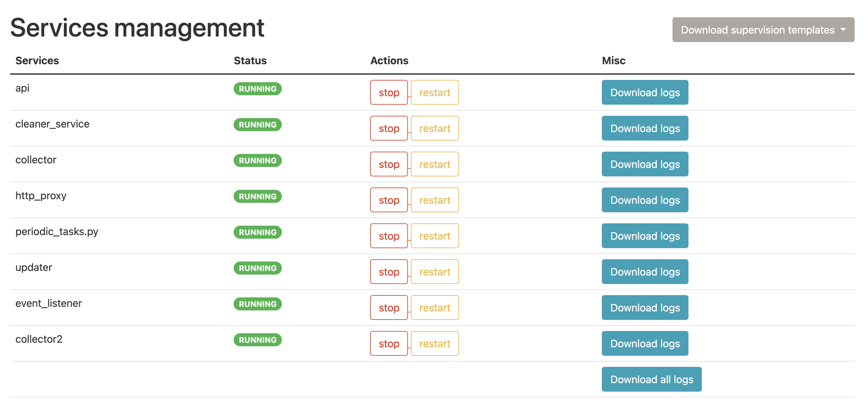Stop the periodic_tasks.py service
This screenshot has width=868, height=405.
(x=388, y=236)
